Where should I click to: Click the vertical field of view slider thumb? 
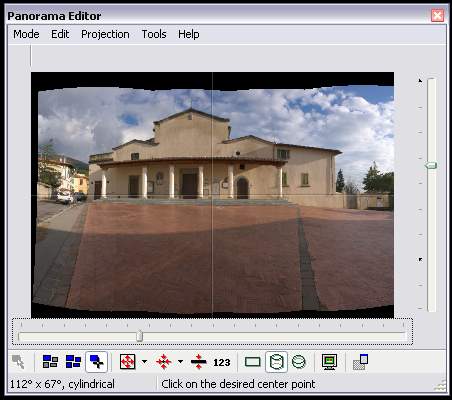click(431, 165)
